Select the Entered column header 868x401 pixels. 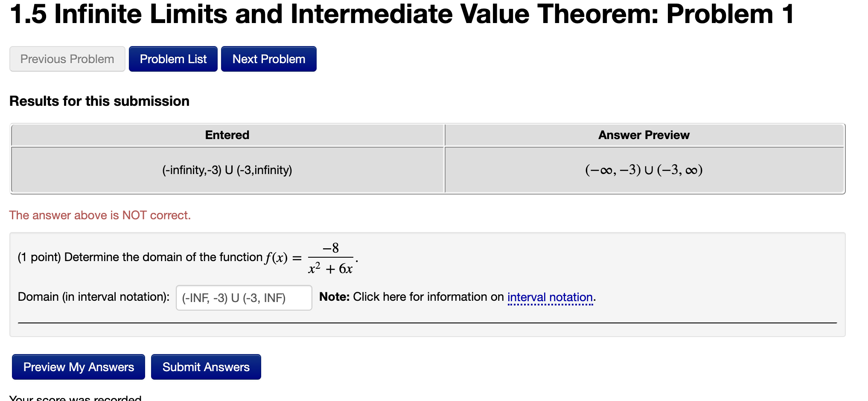tap(227, 135)
